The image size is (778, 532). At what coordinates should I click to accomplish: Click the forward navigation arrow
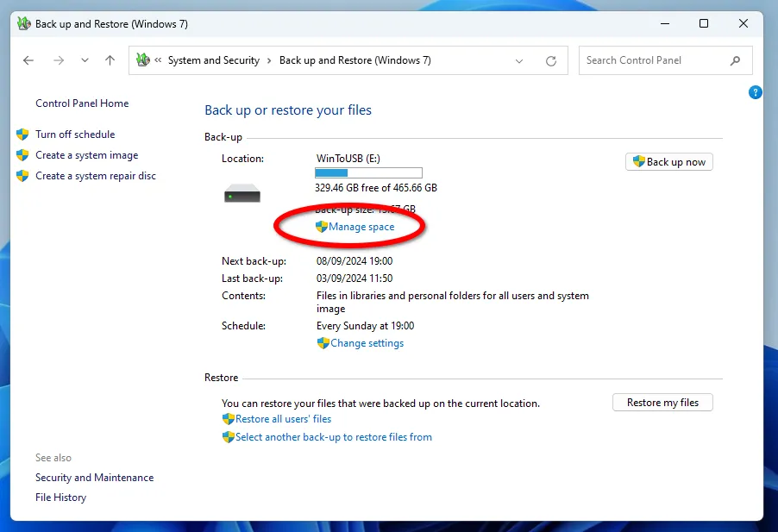(x=58, y=60)
